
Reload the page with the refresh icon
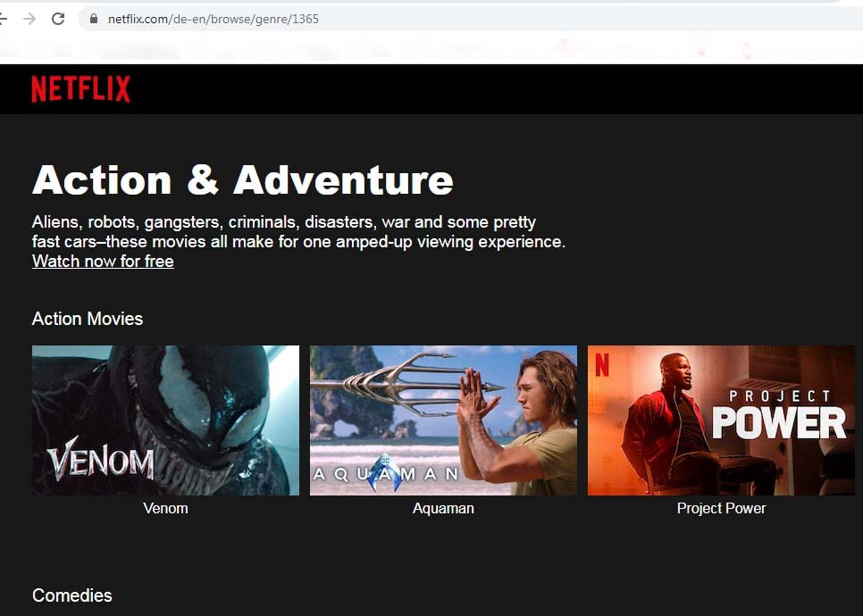coord(58,19)
